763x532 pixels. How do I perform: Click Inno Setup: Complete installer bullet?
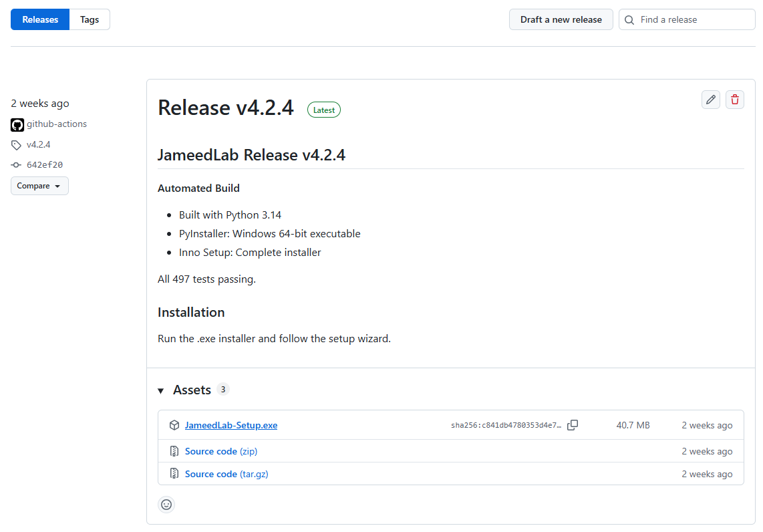pyautogui.click(x=250, y=252)
